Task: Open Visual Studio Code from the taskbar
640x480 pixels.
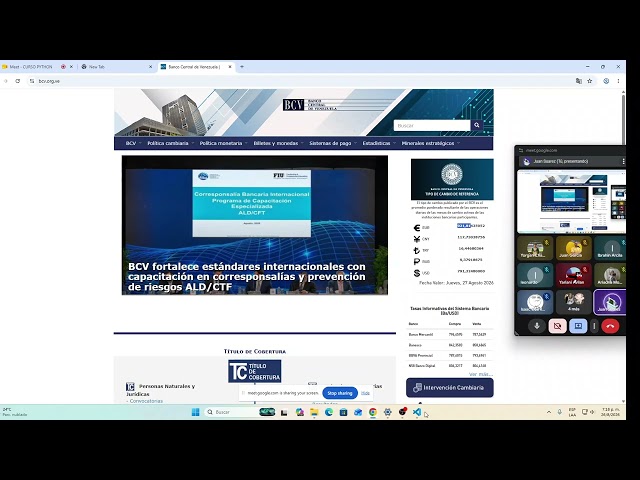Action: click(x=417, y=412)
